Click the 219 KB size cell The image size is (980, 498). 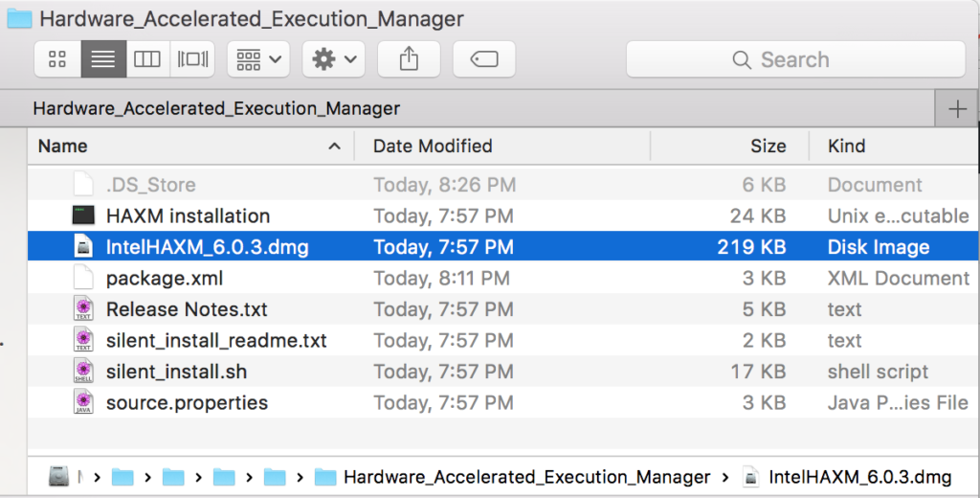pyautogui.click(x=751, y=247)
